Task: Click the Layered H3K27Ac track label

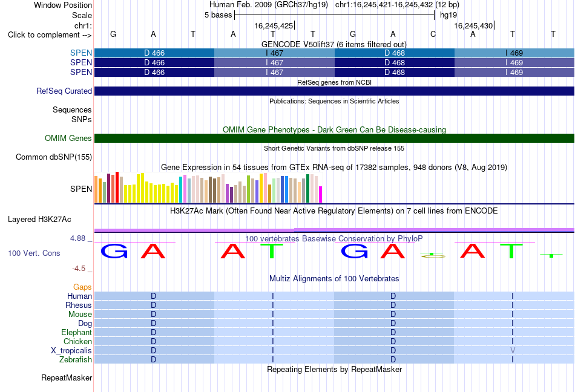Action: 39,219
